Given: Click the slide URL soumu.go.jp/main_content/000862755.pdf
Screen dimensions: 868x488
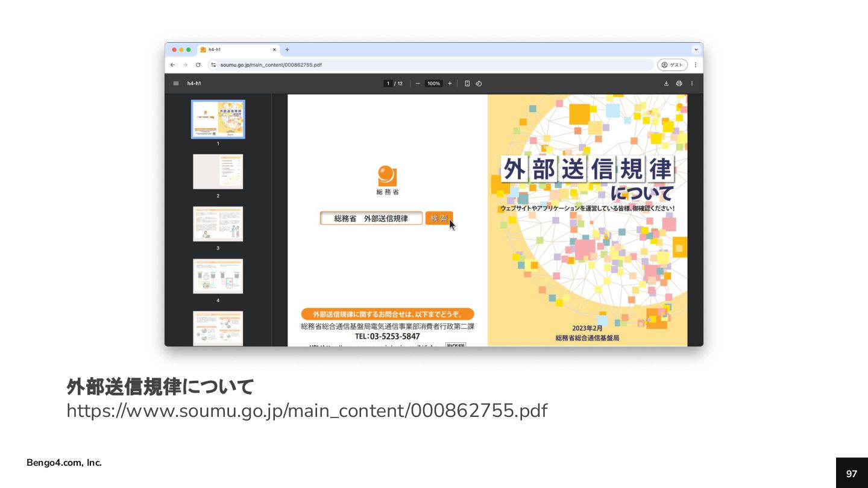Looking at the screenshot, I should [307, 411].
